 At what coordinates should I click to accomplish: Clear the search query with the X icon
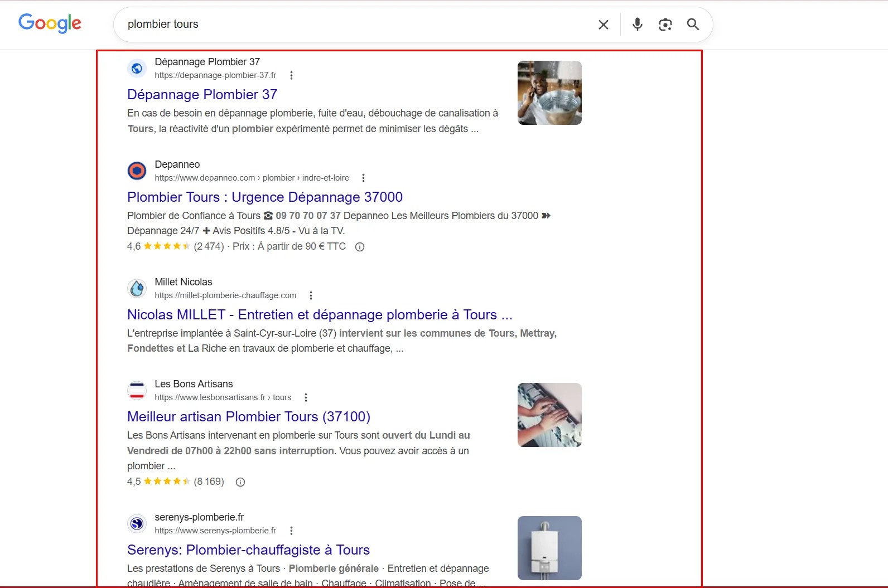coord(604,25)
